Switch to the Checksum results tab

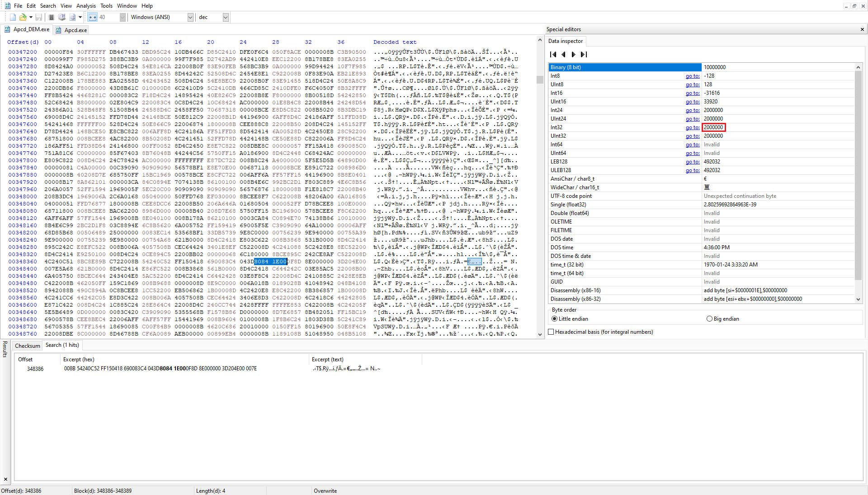tap(27, 346)
